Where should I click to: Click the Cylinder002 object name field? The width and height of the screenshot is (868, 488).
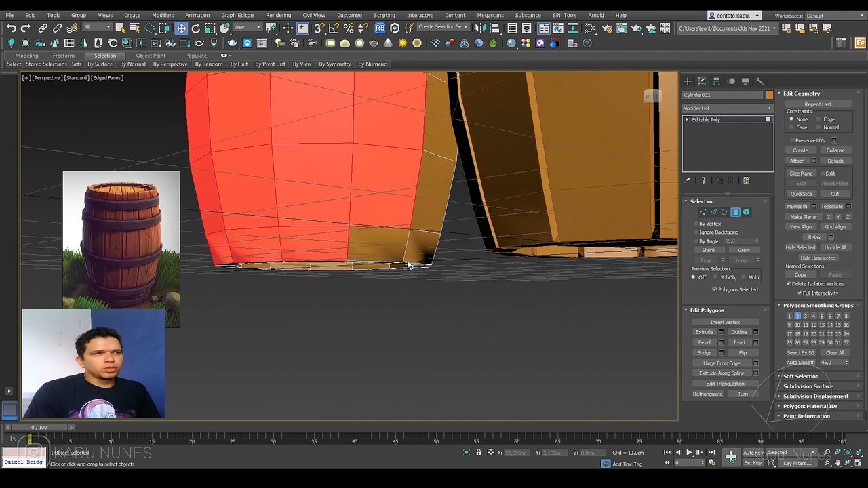pyautogui.click(x=723, y=95)
